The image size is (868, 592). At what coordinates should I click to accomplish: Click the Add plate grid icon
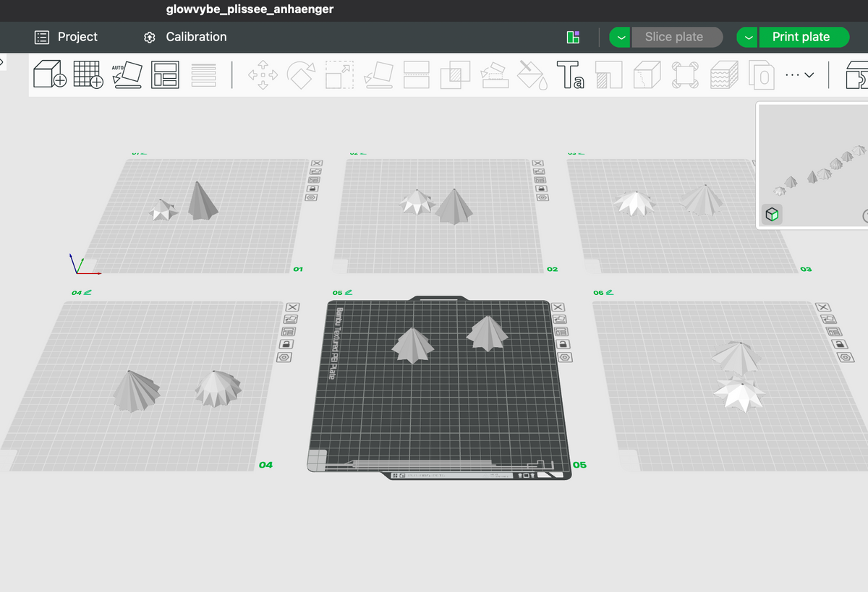pyautogui.click(x=88, y=74)
